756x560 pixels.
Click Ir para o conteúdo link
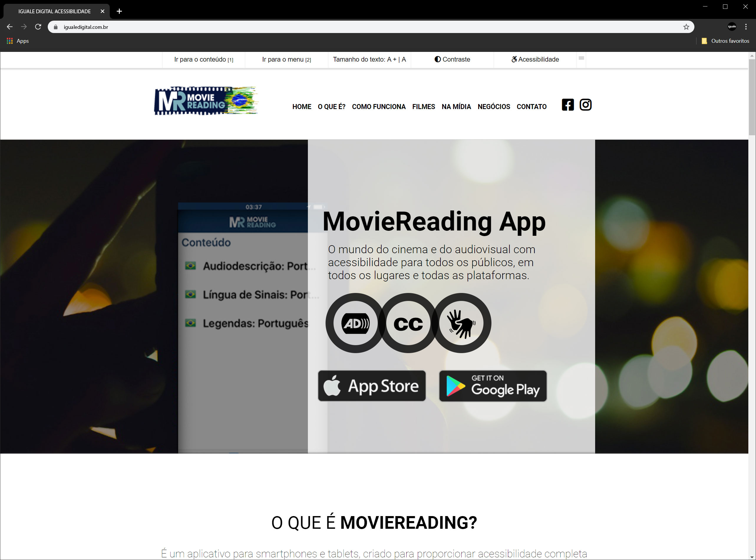[x=204, y=59]
